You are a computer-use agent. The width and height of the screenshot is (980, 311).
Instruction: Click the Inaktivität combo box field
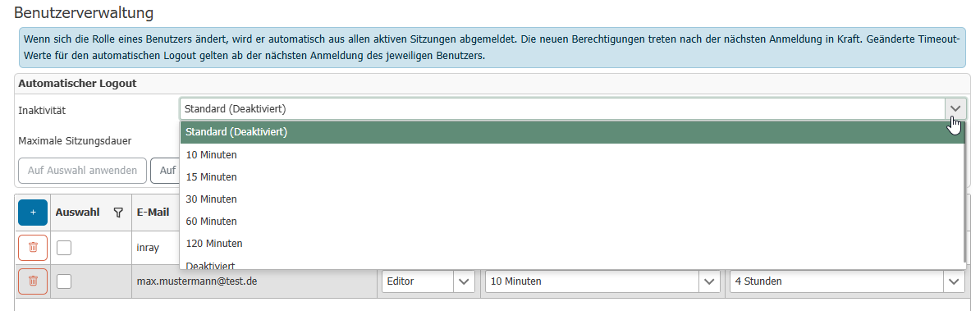click(x=573, y=108)
